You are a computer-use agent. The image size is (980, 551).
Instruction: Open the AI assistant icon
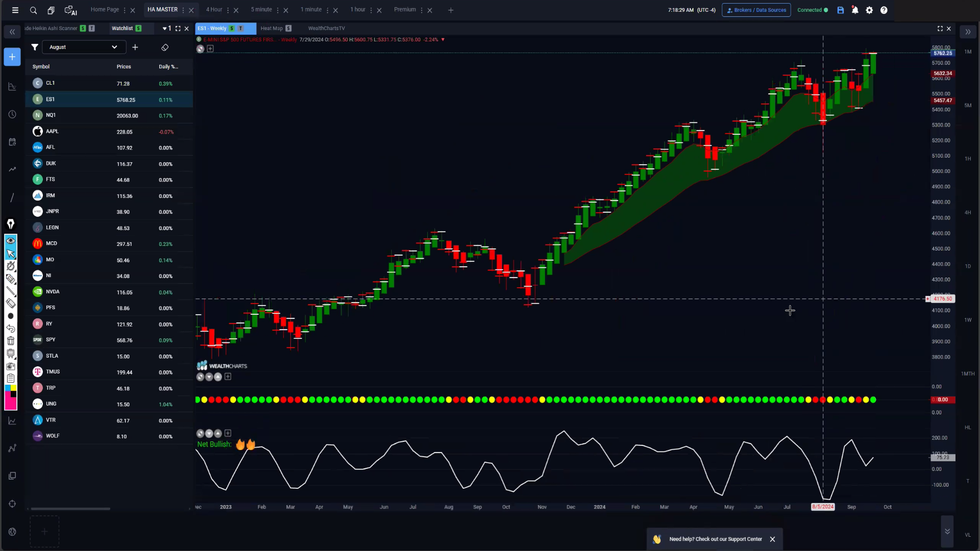click(x=70, y=10)
